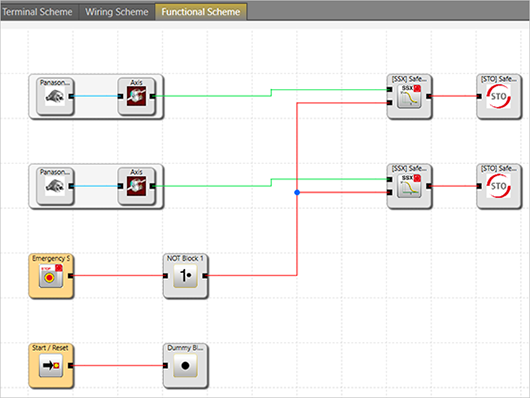Click the second Panasonic encoder block

(x=55, y=186)
